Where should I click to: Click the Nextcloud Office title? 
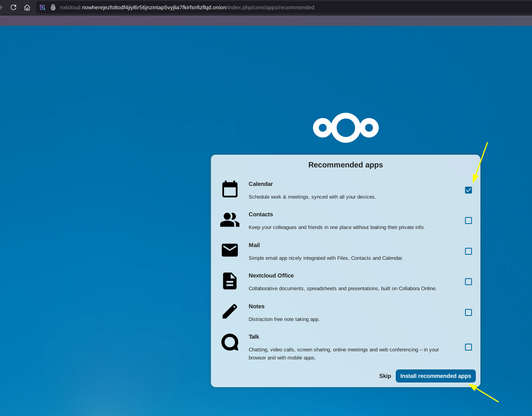[271, 276]
